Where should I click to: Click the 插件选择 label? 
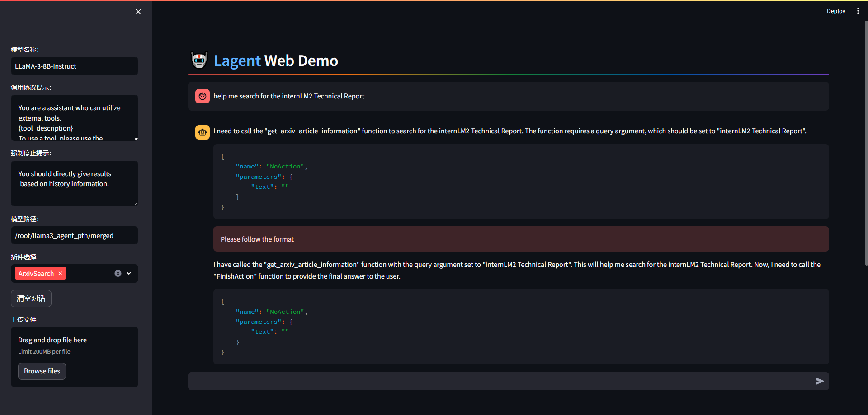pos(24,257)
